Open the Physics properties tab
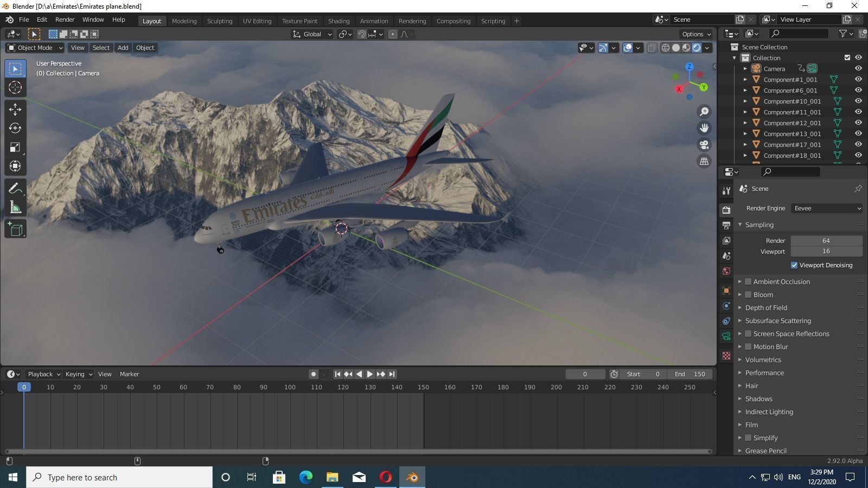Viewport: 868px width, 488px height. [726, 306]
